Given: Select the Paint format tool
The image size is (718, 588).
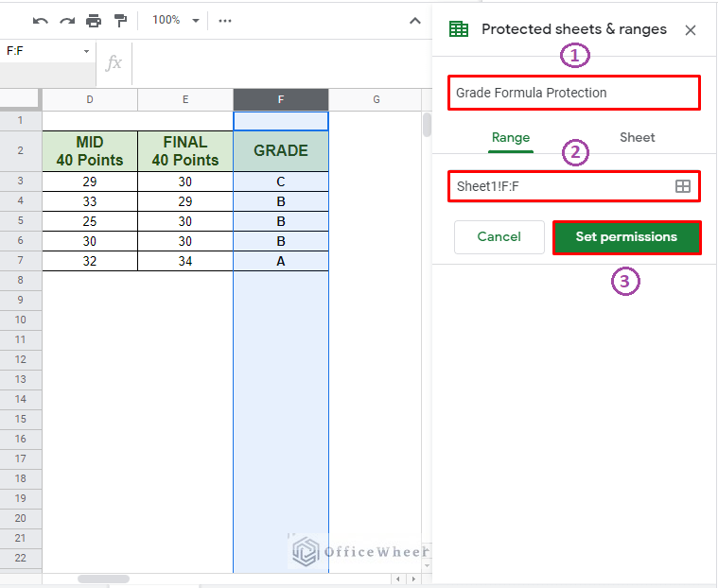Looking at the screenshot, I should (120, 20).
